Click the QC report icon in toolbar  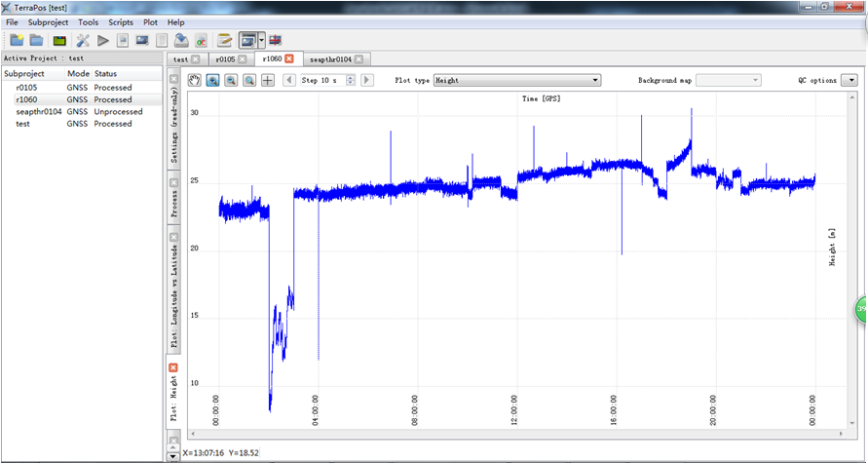(202, 40)
